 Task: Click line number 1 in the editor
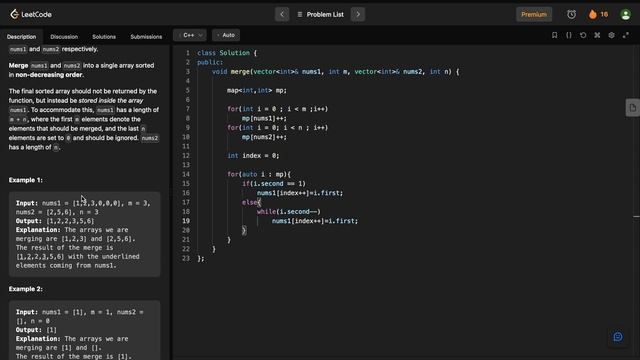pyautogui.click(x=188, y=53)
